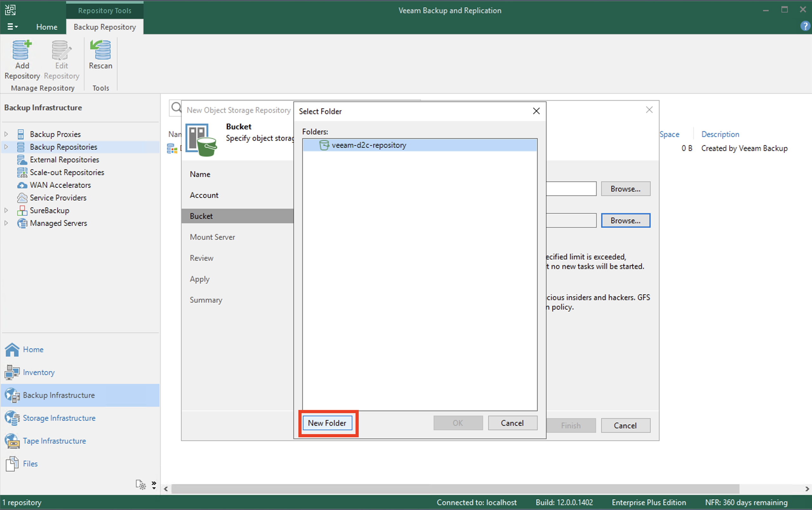Screen dimensions: 812x510
Task: Click the Rescan tool icon
Action: point(100,50)
